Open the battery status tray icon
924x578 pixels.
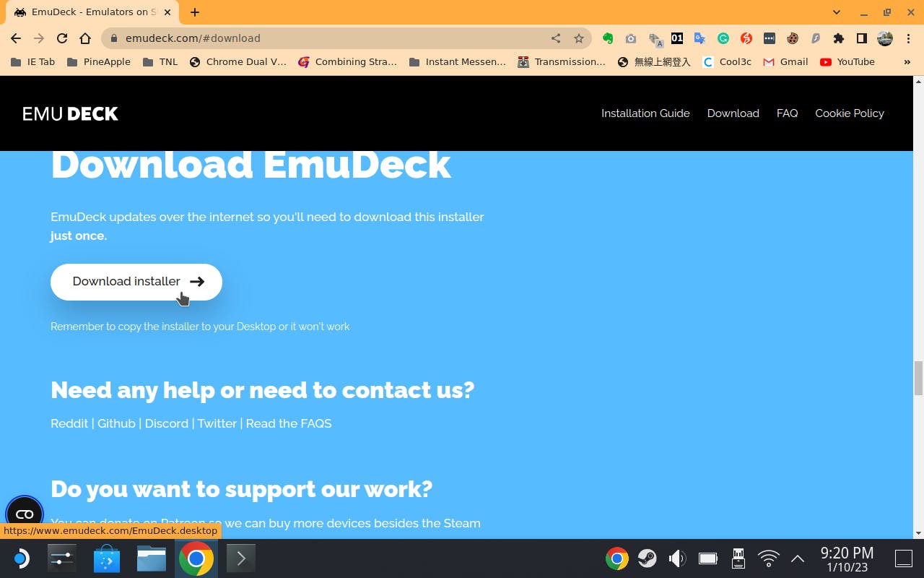[707, 558]
